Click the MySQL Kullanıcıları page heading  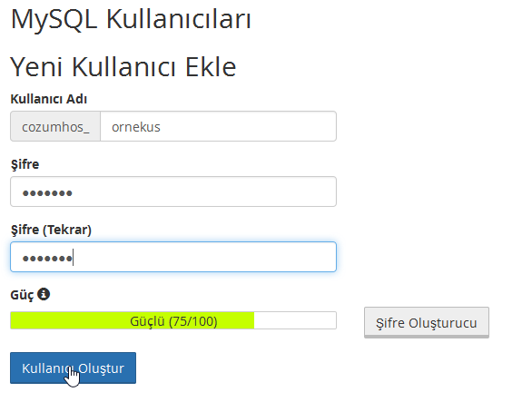click(131, 19)
